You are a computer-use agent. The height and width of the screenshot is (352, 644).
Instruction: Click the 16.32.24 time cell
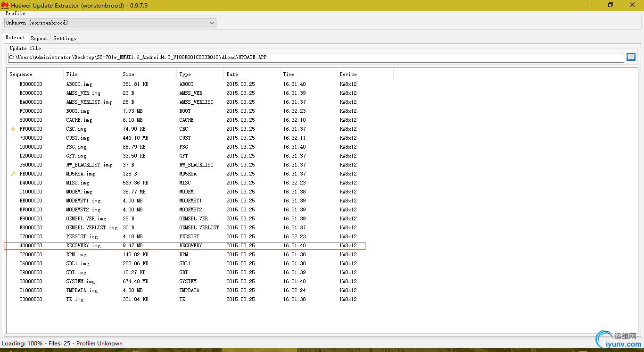click(x=294, y=290)
